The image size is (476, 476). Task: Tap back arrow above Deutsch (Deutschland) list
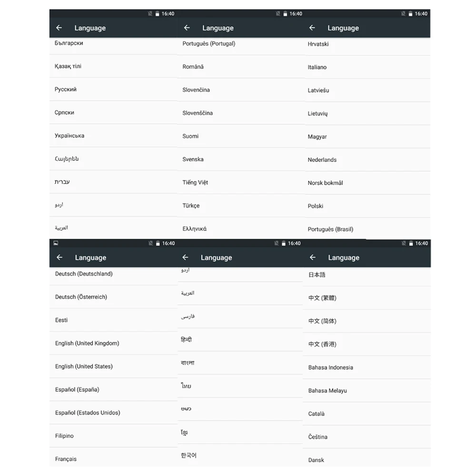tap(59, 258)
